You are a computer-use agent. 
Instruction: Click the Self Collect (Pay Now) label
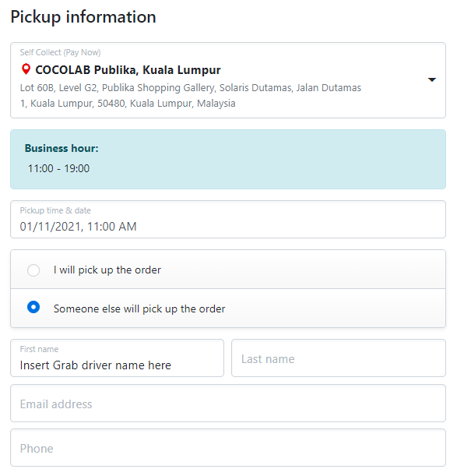coord(61,52)
